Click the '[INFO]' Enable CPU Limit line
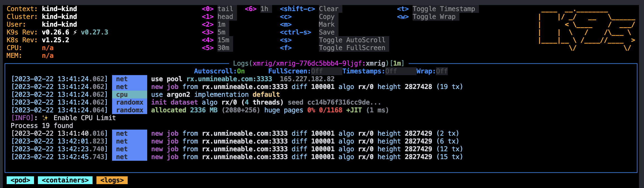Viewport: 644px width, 188px height. 63,118
